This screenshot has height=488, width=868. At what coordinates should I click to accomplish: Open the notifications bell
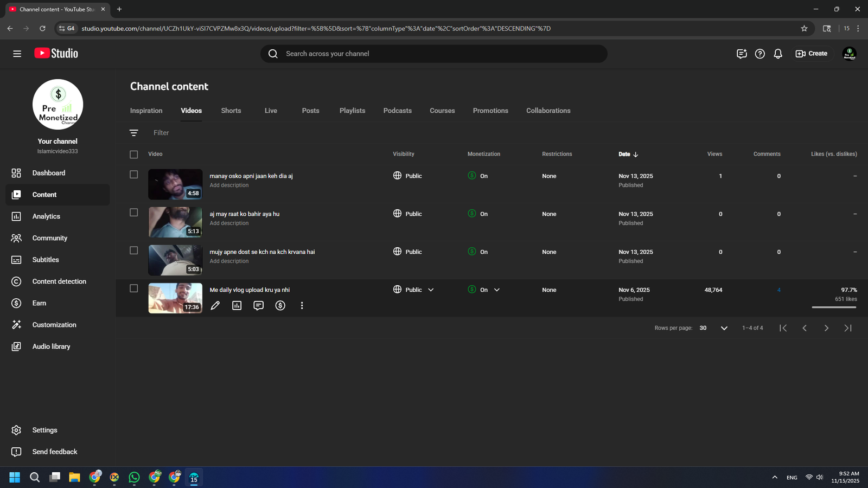coord(778,54)
